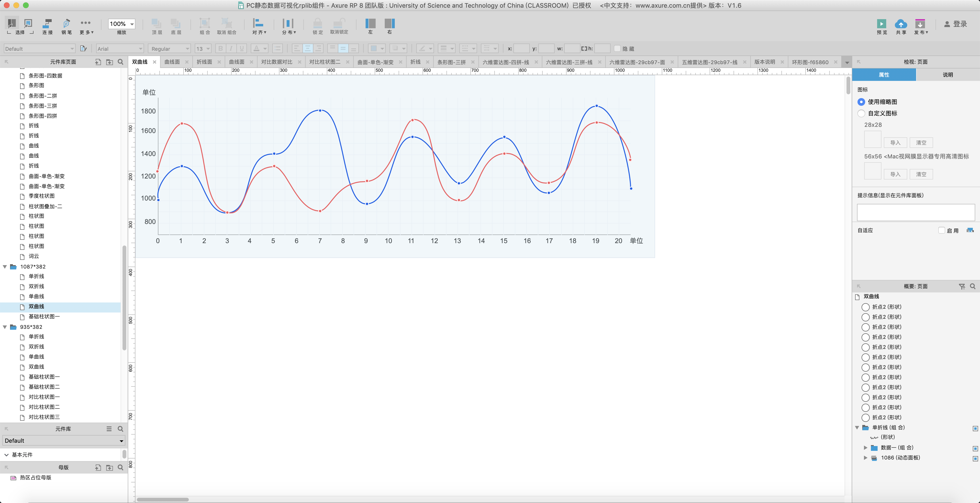The height and width of the screenshot is (503, 980).
Task: Open the Default widget library dropdown
Action: (x=64, y=441)
